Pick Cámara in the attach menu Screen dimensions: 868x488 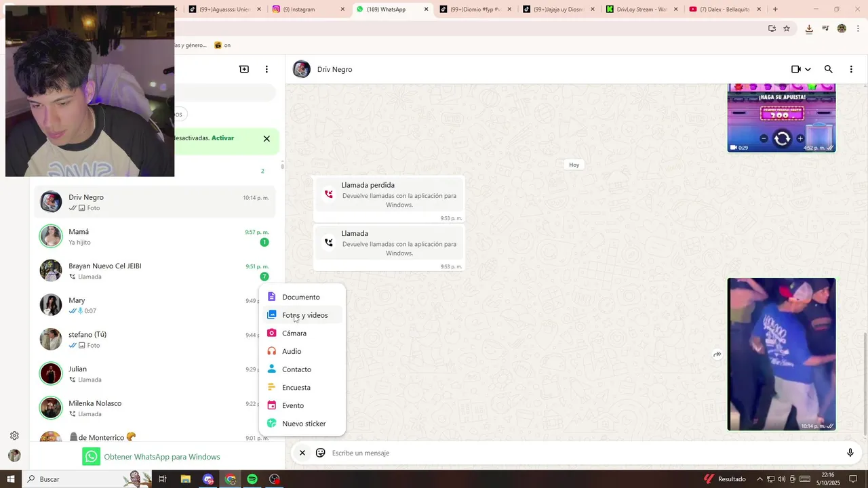tap(302, 333)
